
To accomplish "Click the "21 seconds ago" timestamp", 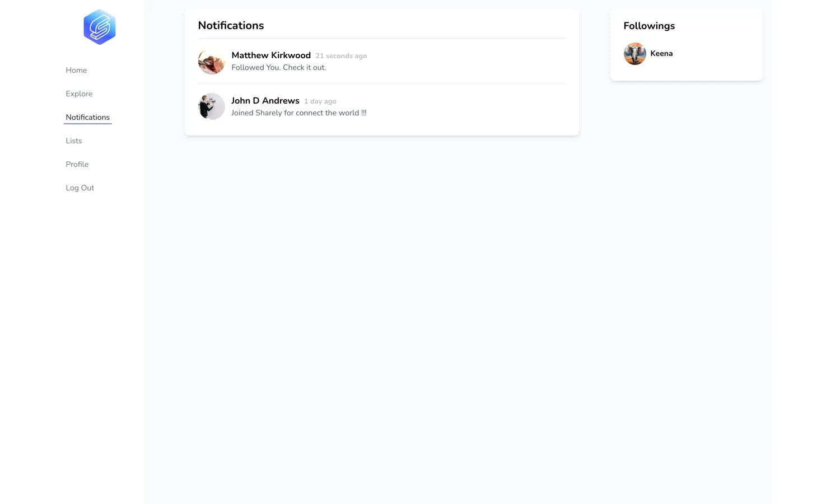I will 341,56.
